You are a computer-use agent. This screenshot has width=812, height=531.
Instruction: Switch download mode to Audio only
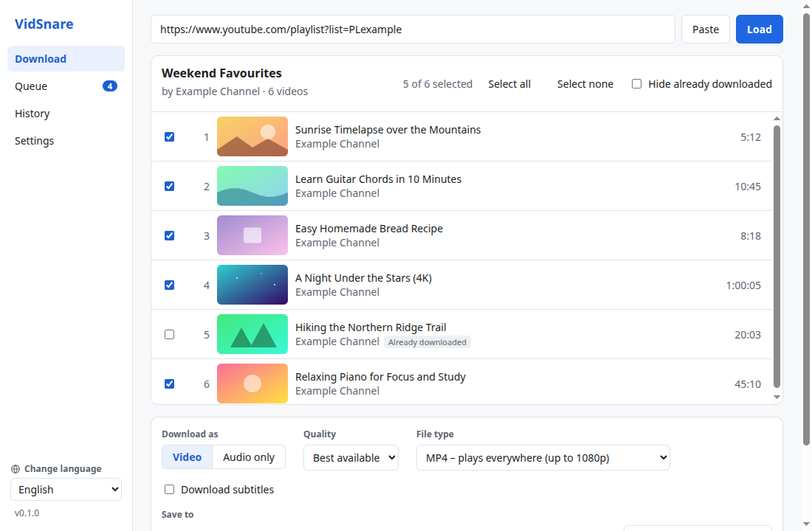click(x=249, y=457)
